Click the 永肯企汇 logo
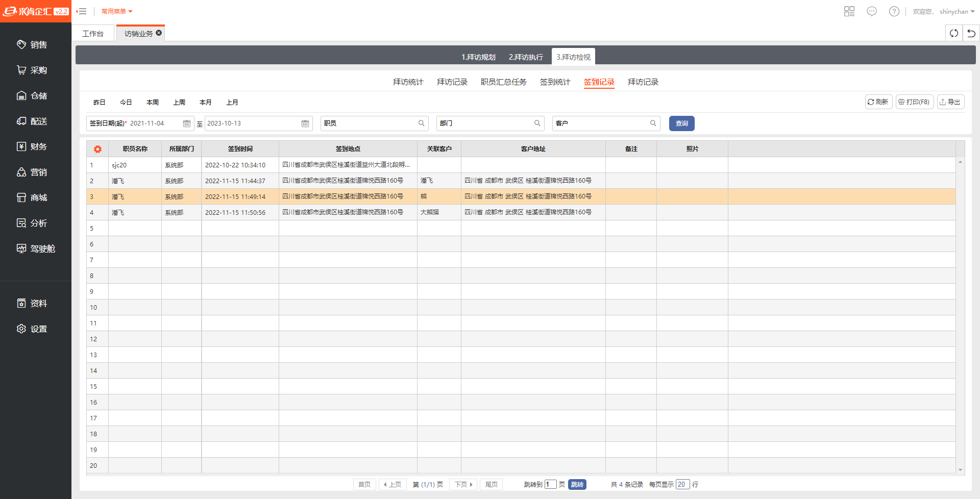The image size is (980, 499). coord(35,11)
